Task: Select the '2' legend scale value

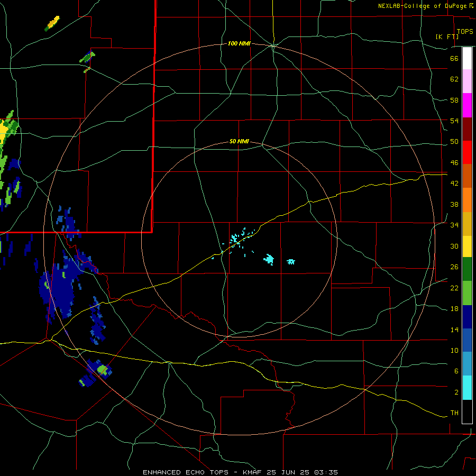Action: [x=456, y=392]
